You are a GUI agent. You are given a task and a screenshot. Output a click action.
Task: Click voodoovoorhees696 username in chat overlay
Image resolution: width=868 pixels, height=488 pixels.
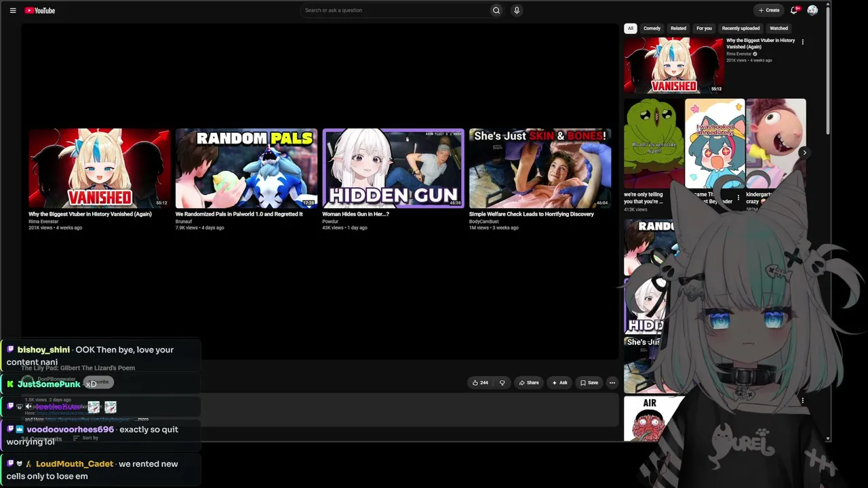(70, 430)
